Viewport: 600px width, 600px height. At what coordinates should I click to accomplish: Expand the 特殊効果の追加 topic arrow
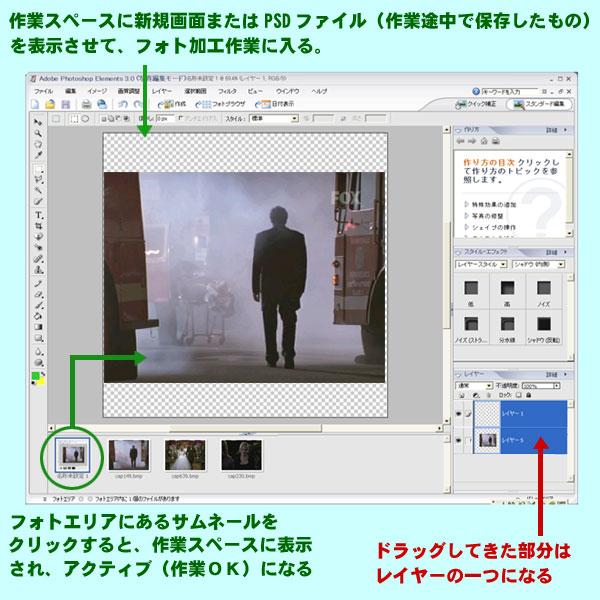[x=466, y=204]
